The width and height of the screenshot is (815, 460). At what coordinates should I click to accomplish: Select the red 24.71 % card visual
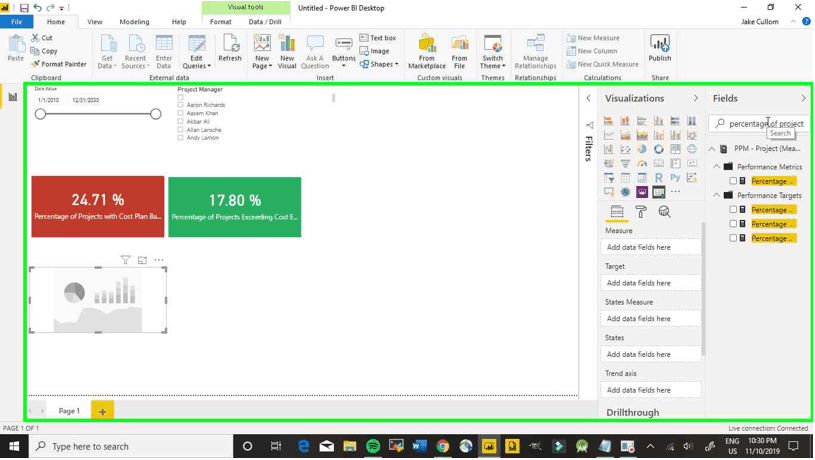coord(98,206)
